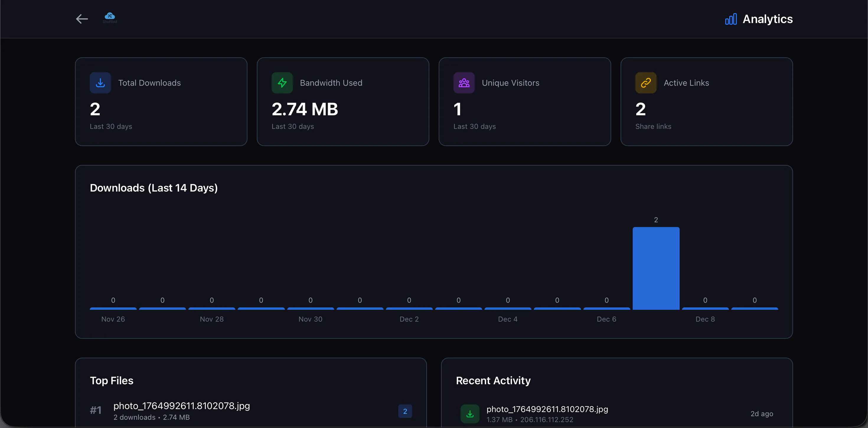The image size is (868, 428).
Task: Click the Recent Activity heading
Action: tap(493, 380)
